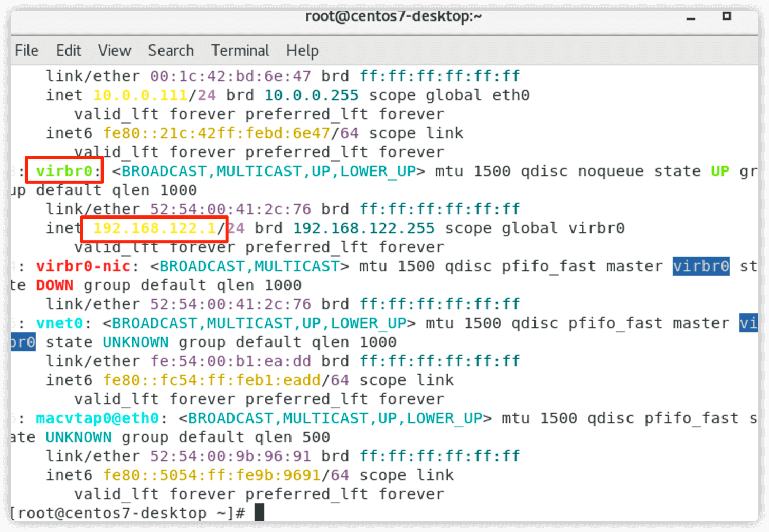Click the MAC address 00:1c:42:bd:6e:47

(x=230, y=76)
